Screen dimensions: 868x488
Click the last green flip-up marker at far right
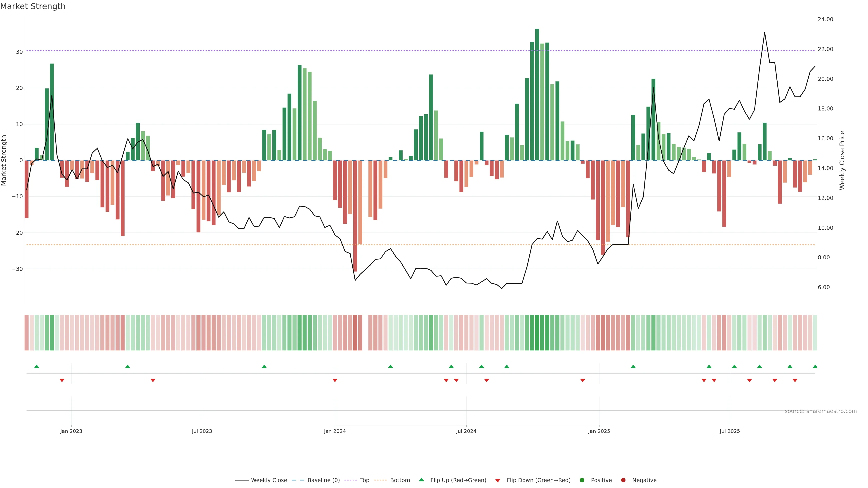click(x=815, y=366)
